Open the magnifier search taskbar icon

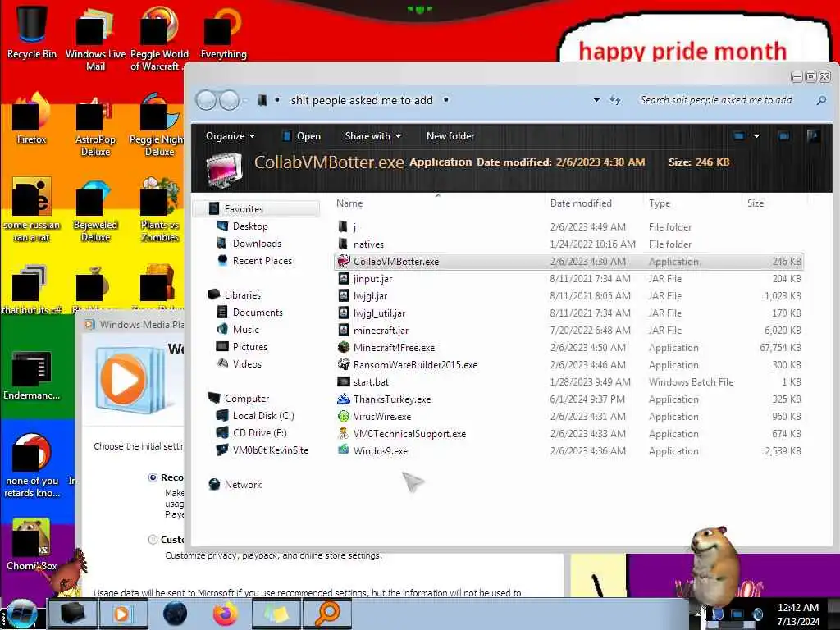(327, 614)
